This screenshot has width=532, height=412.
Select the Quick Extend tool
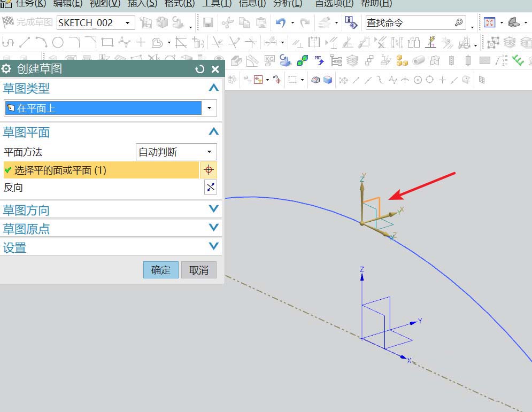pos(234,42)
